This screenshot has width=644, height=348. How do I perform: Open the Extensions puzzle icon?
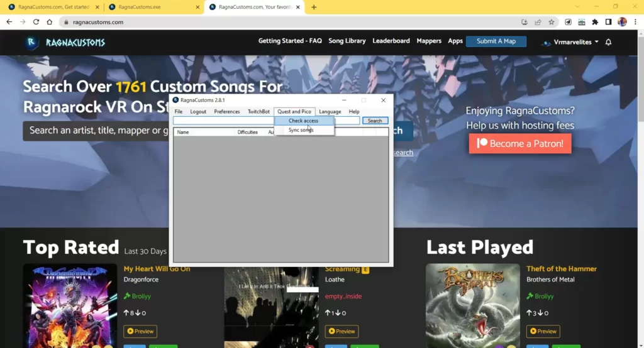tap(595, 22)
